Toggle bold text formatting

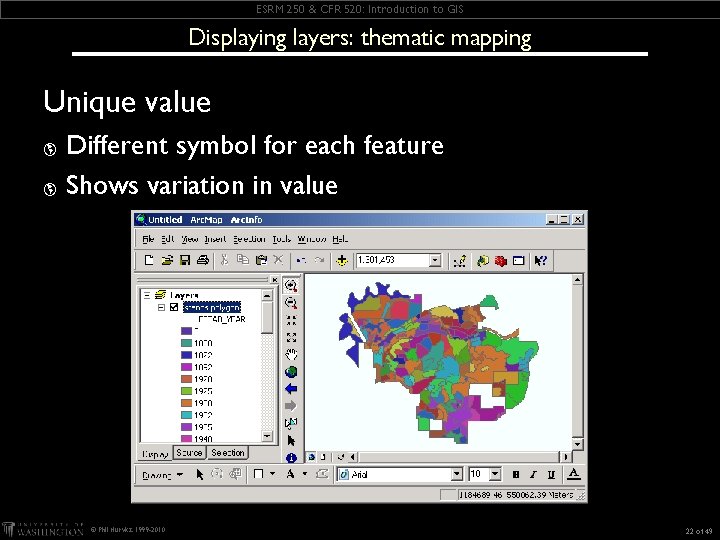coord(516,474)
